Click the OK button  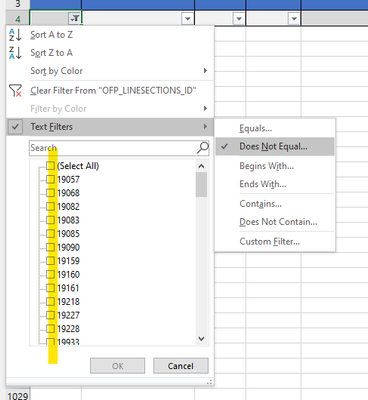point(118,366)
